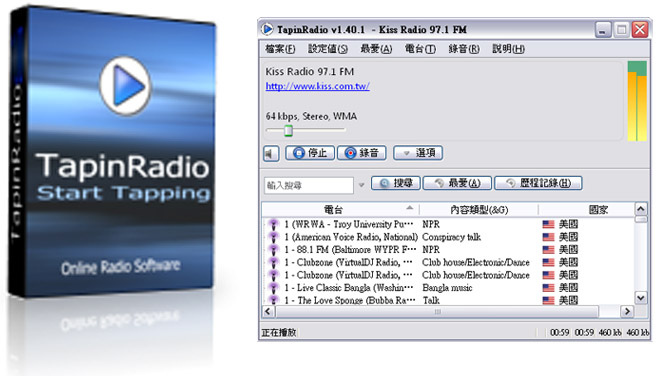Viewport: 664px width, 376px height.
Task: Click the 歷程記錄(H) history button
Action: pos(538,183)
